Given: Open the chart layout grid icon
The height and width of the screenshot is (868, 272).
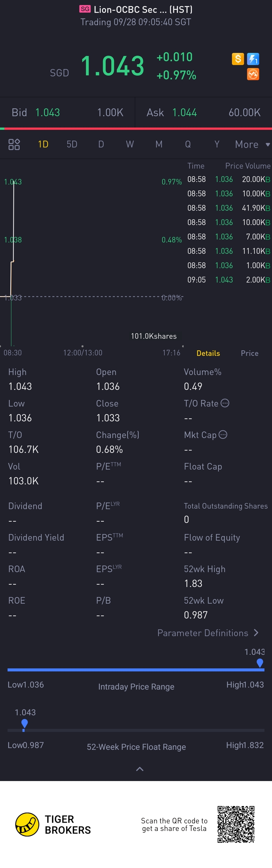Looking at the screenshot, I should point(14,144).
